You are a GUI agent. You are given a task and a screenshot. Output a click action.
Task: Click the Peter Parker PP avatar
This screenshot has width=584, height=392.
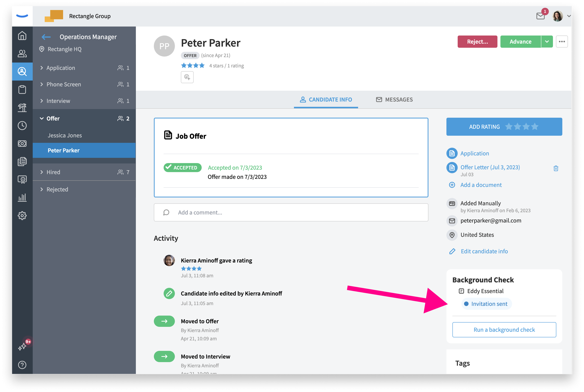pos(164,46)
